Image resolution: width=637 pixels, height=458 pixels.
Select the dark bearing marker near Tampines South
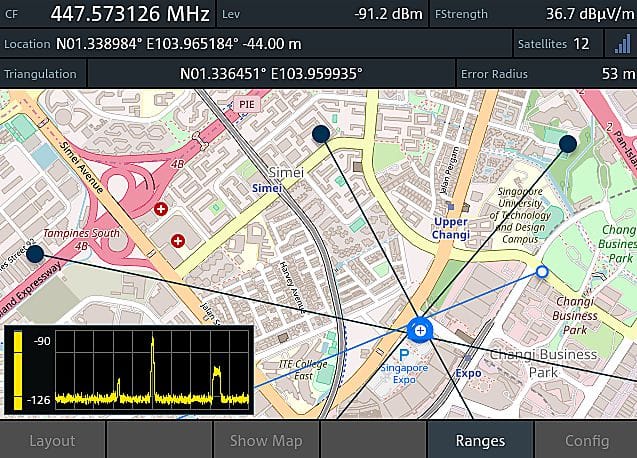pyautogui.click(x=34, y=255)
